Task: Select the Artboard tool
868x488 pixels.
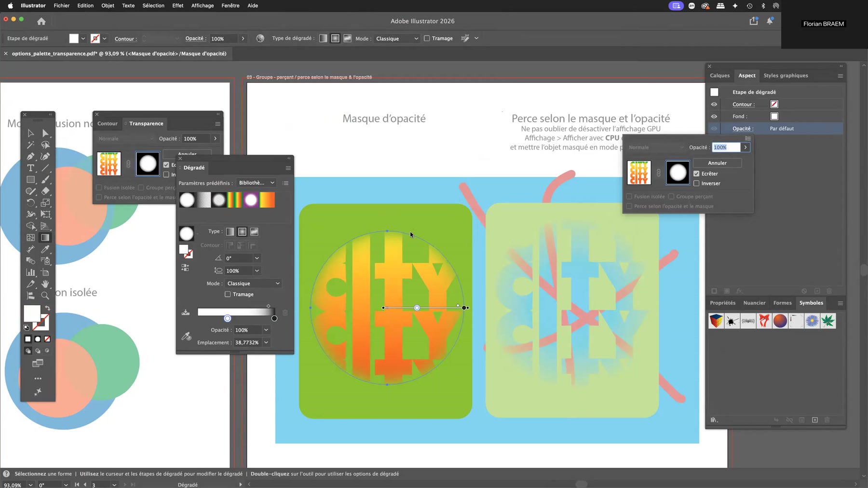Action: pyautogui.click(x=45, y=272)
